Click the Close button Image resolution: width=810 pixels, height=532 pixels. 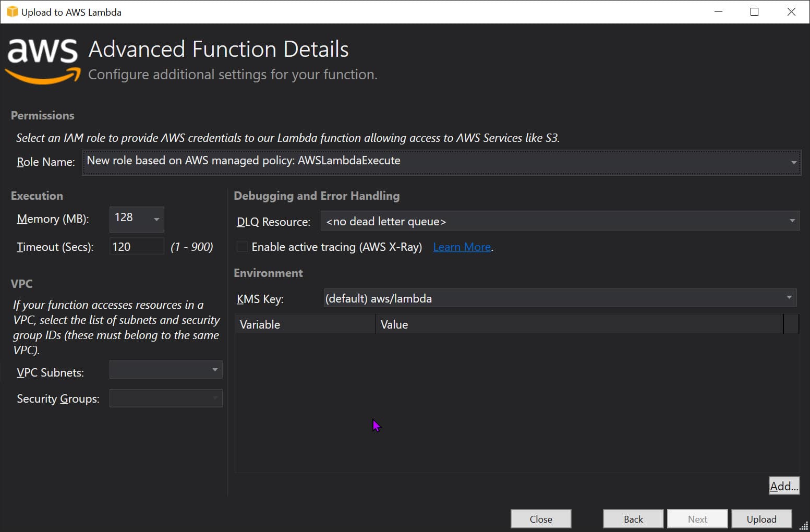(x=541, y=519)
